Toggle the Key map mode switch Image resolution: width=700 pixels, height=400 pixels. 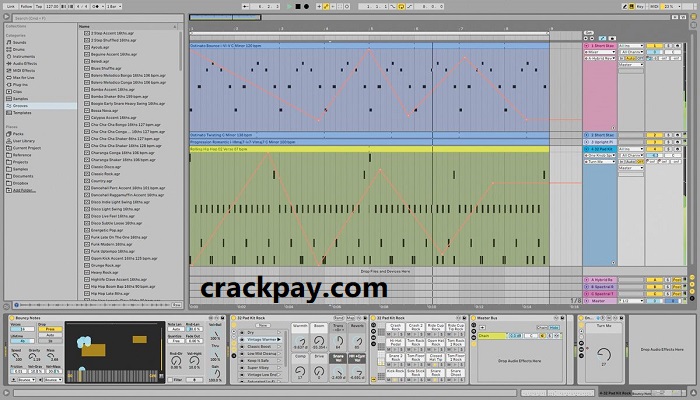pyautogui.click(x=640, y=6)
